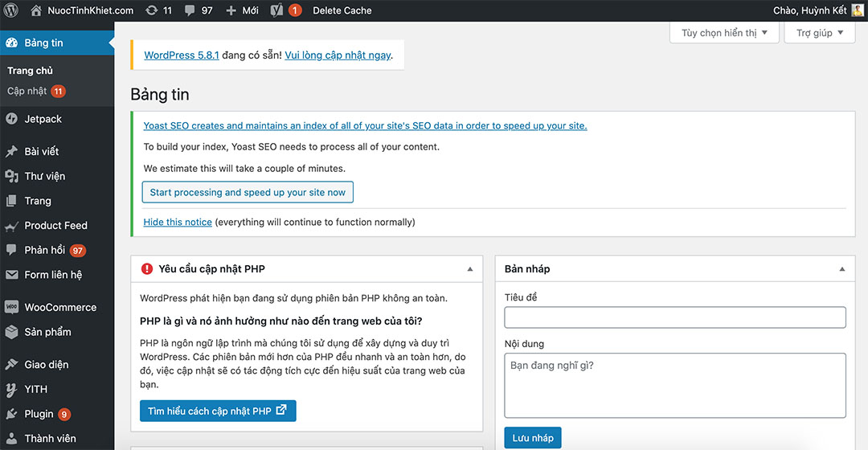868x450 pixels.
Task: Open Thành viên menu label
Action: [51, 439]
